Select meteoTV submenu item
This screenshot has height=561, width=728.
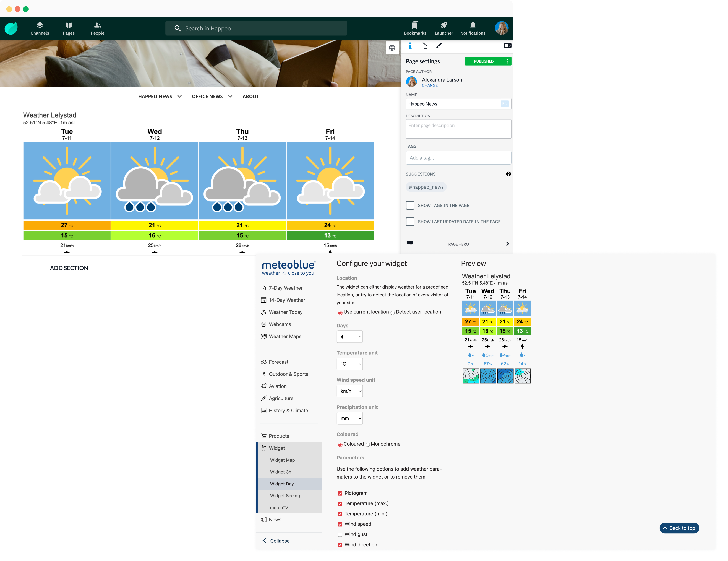click(279, 508)
